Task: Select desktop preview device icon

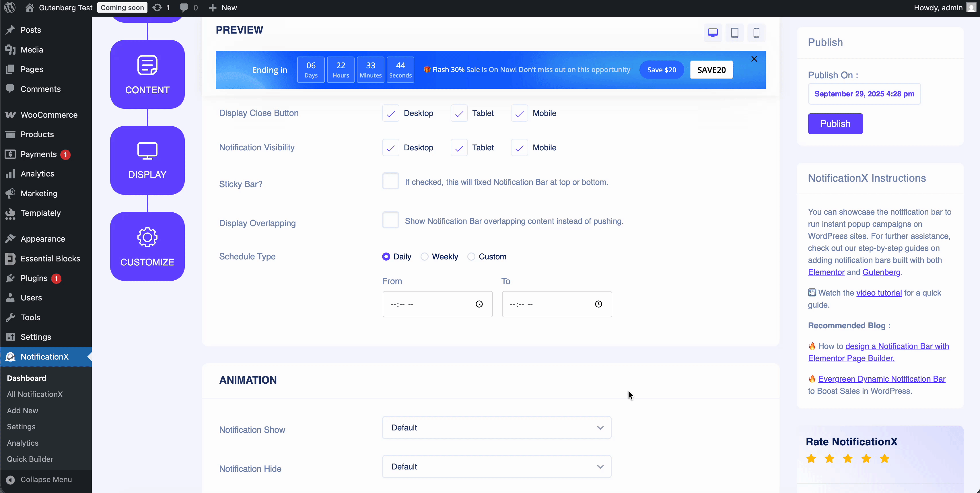Action: point(713,33)
